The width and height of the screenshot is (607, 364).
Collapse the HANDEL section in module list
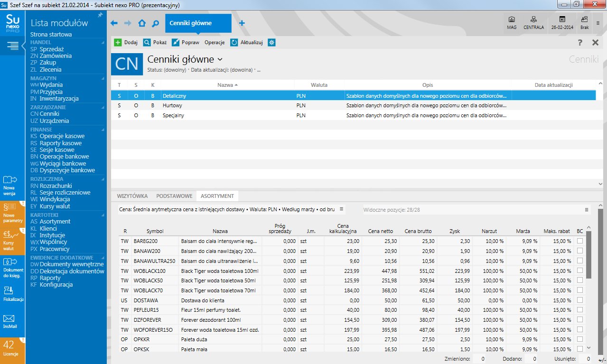tap(103, 42)
